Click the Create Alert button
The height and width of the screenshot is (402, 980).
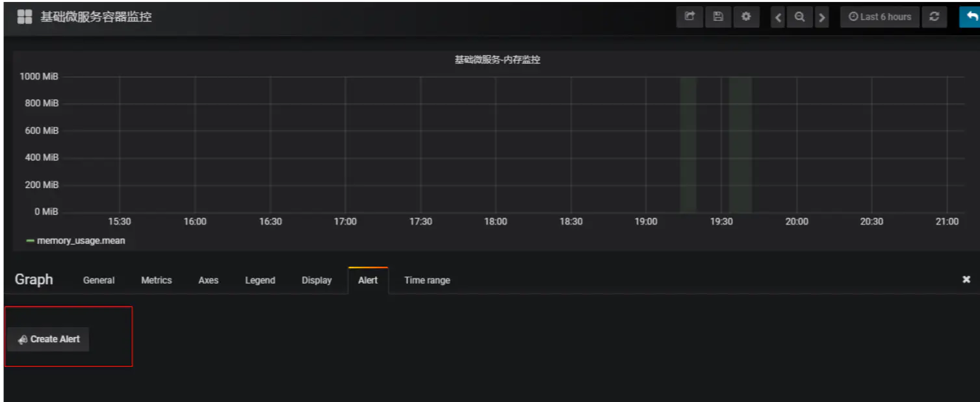49,340
